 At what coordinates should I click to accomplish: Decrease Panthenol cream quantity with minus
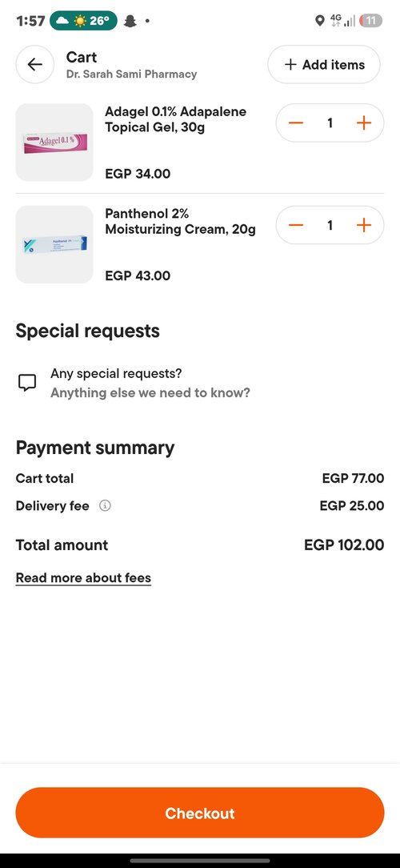296,225
